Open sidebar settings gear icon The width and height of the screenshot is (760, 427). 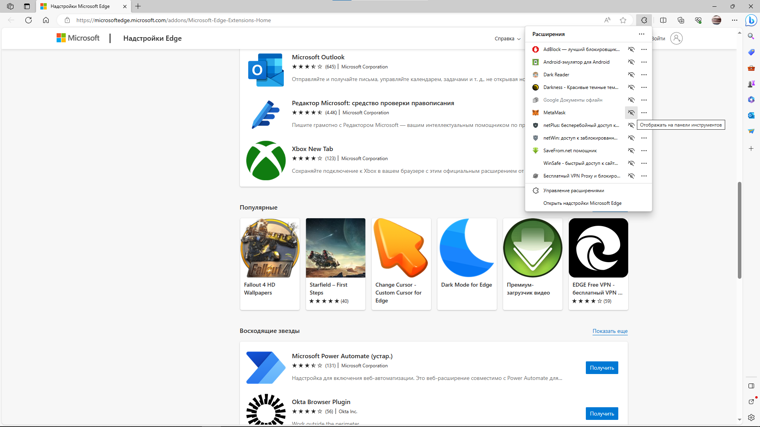coord(751,417)
